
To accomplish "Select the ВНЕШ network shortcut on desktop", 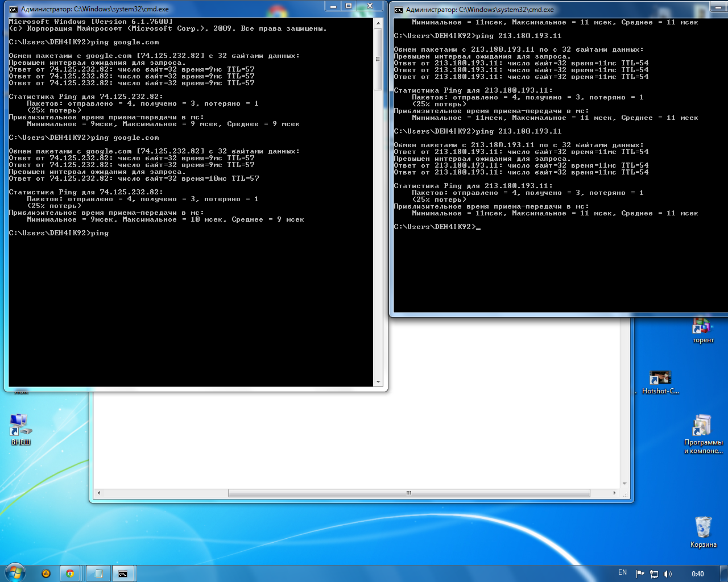I will click(x=21, y=430).
